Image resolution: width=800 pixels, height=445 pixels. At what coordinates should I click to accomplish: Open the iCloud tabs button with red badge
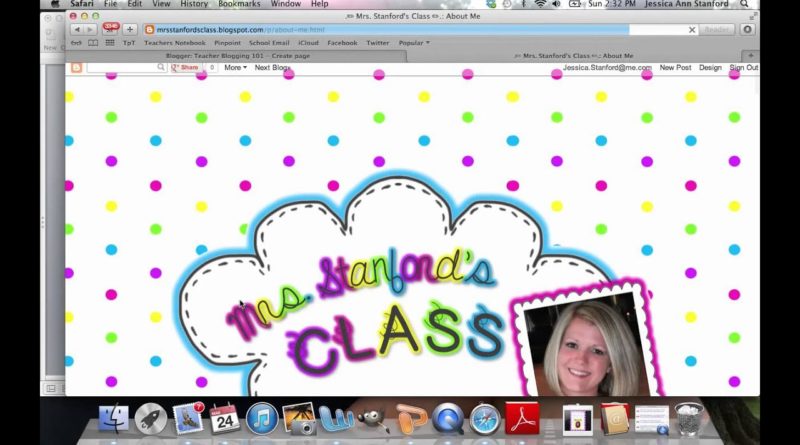click(110, 29)
